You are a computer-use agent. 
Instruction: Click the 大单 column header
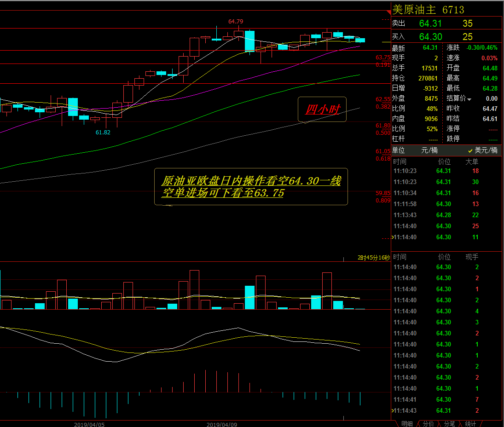coord(472,162)
